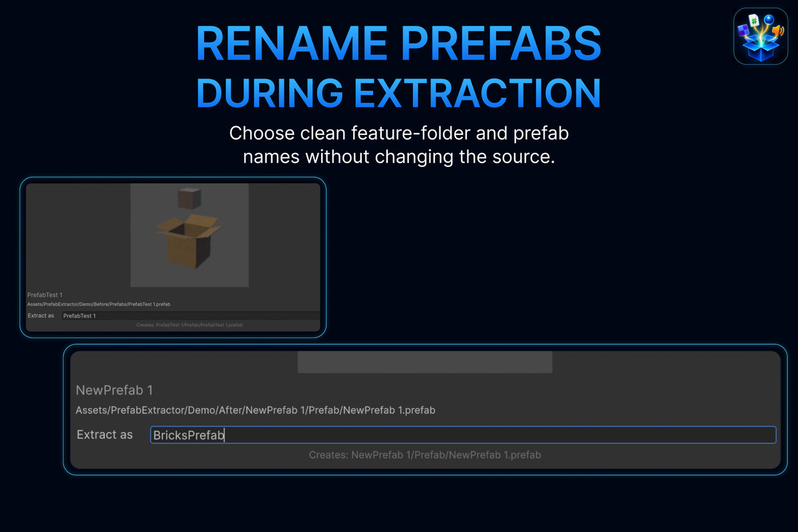Click the PrefabTest 1 title text
The image size is (798, 532).
[x=45, y=295]
